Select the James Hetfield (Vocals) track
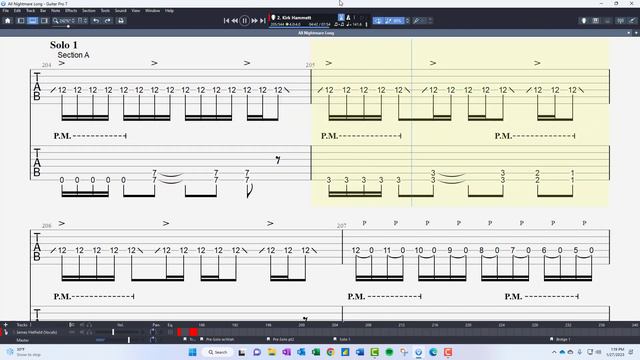 click(37, 332)
